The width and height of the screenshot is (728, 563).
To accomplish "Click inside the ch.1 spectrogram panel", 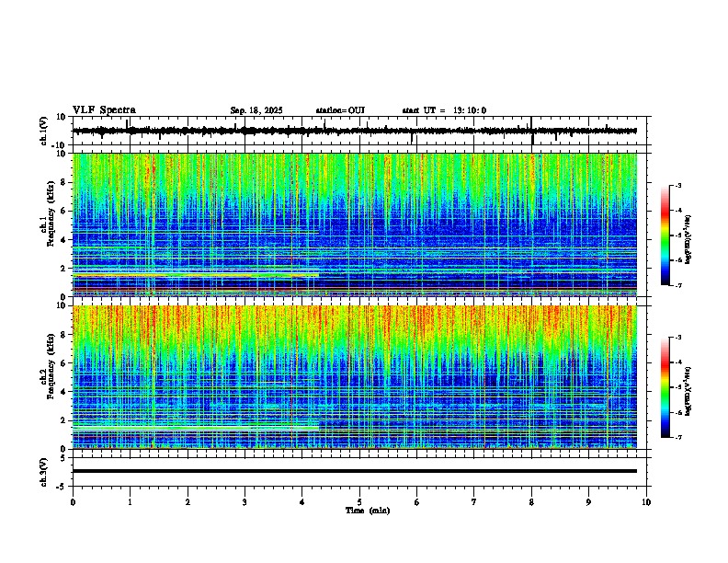I will [x=355, y=224].
